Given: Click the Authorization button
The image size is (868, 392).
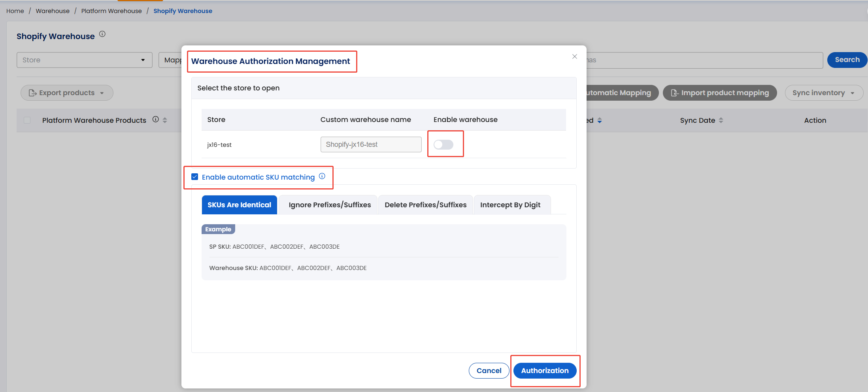Looking at the screenshot, I should click(x=544, y=371).
